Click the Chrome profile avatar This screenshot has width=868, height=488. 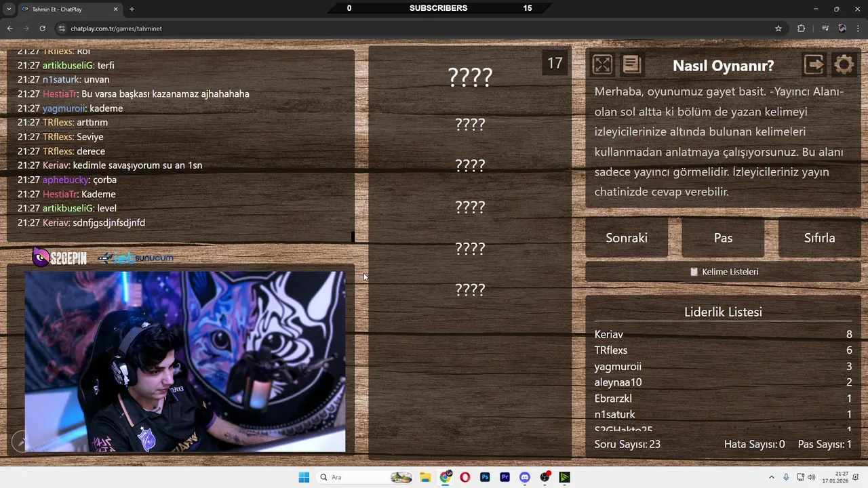point(842,28)
